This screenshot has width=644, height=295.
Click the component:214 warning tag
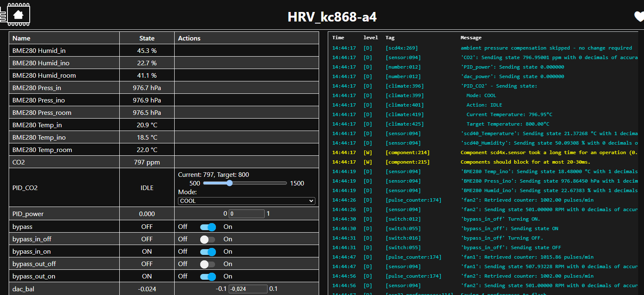click(407, 152)
